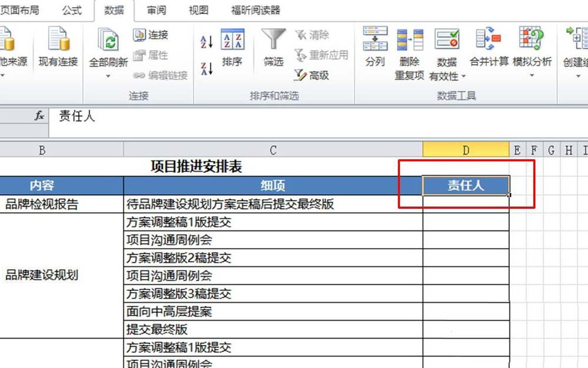Switch to the 审阅 tab

click(x=156, y=10)
